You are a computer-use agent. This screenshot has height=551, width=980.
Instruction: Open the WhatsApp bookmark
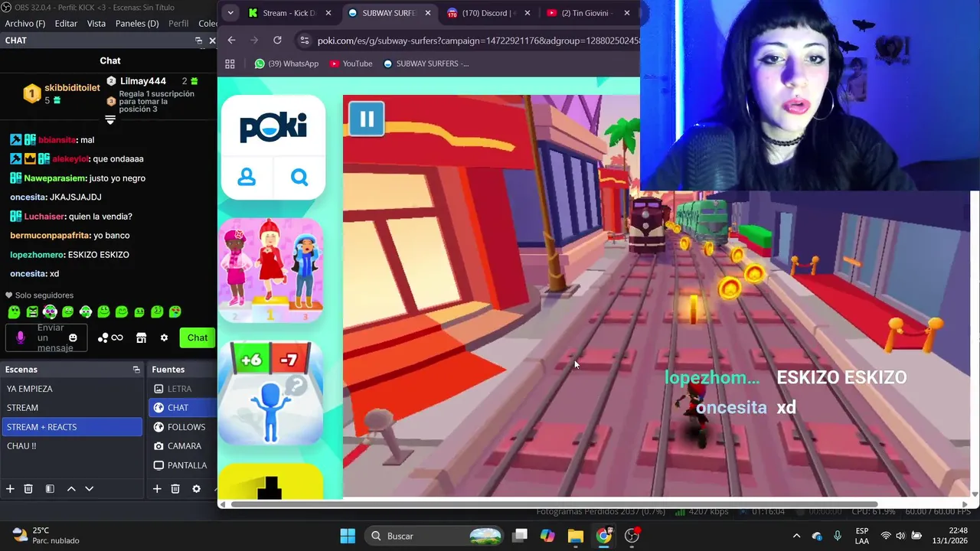286,64
